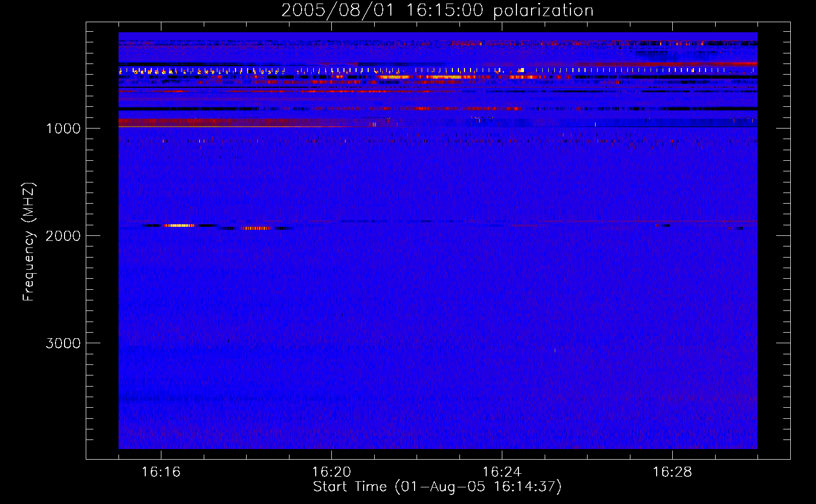Viewport: 816px width, 504px height.
Task: Click the 16:24 time tick label
Action: click(x=502, y=472)
